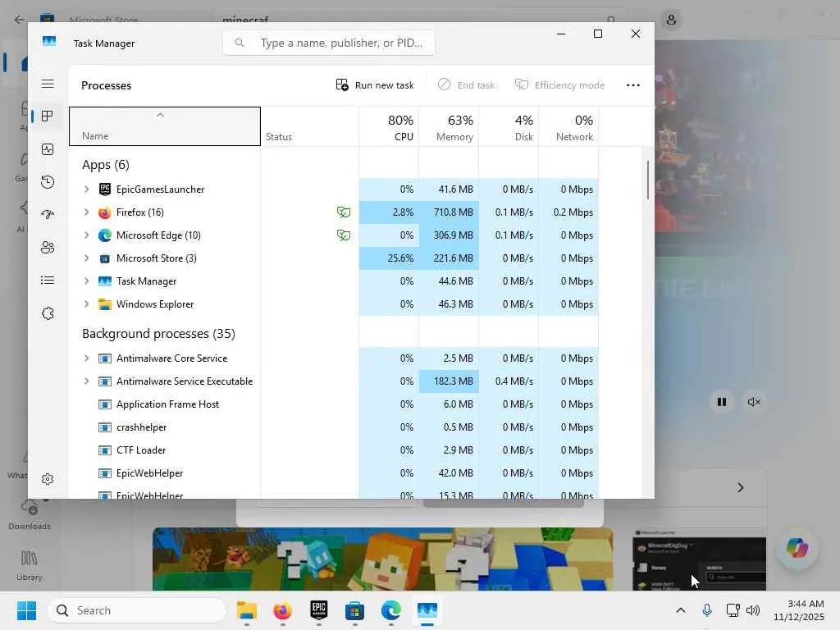
Task: Click the Task Manager process row icon
Action: click(105, 281)
